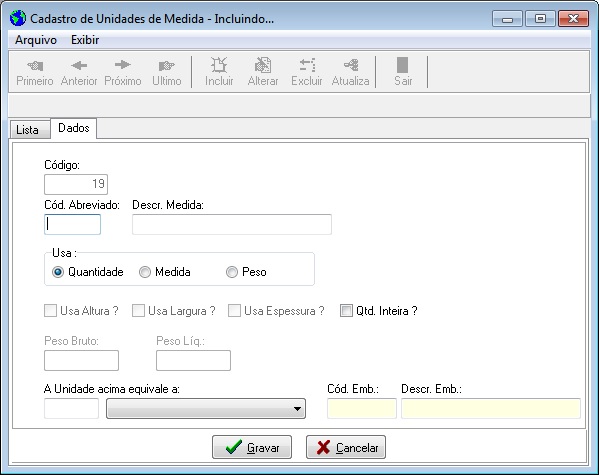Select the Medida radio option

click(x=145, y=272)
